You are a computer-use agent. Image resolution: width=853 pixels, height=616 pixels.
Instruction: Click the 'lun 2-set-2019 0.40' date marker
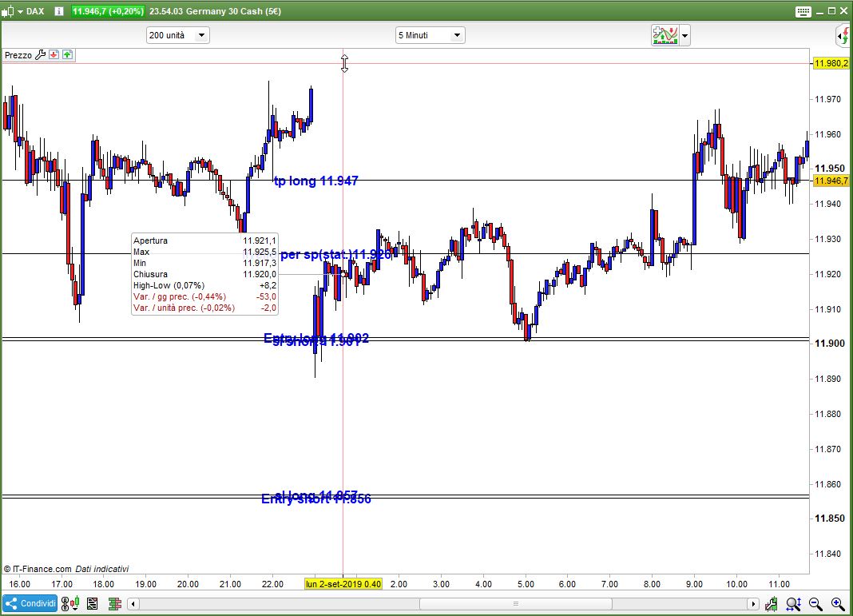point(343,584)
